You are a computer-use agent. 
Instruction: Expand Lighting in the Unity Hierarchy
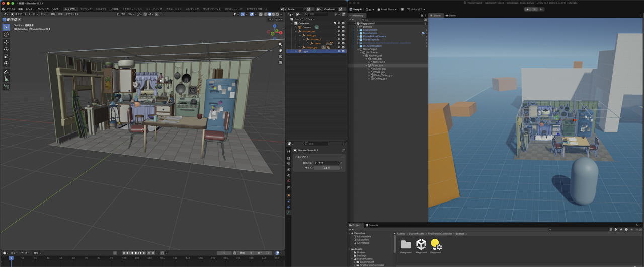(358, 27)
